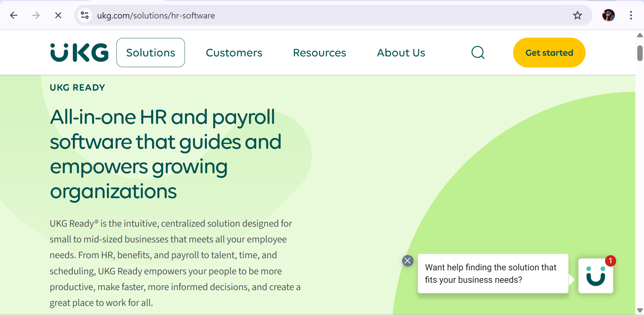The height and width of the screenshot is (316, 644).
Task: Bookmark this page with the star
Action: (x=577, y=15)
